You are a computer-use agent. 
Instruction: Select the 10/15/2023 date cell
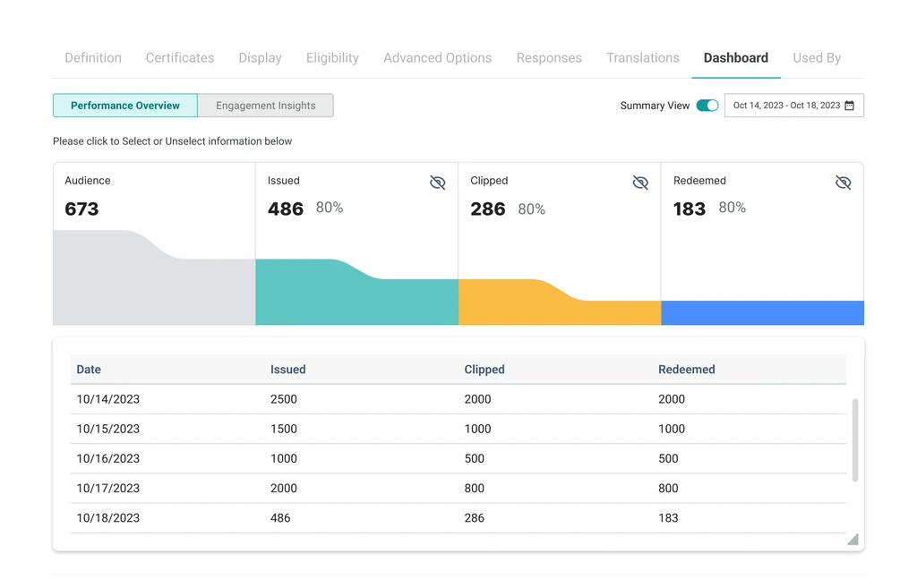point(108,429)
